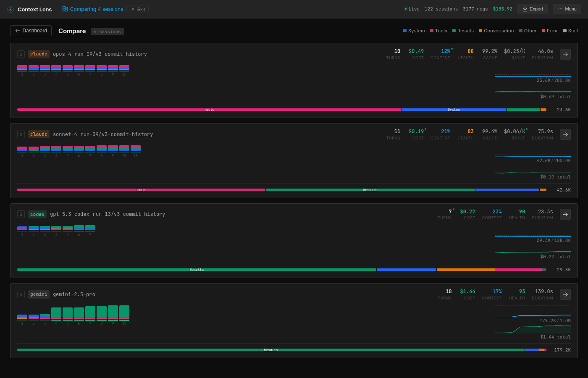Expand gpt-5.3-codex session details
Screen dimensions: 588x378
[x=565, y=214]
